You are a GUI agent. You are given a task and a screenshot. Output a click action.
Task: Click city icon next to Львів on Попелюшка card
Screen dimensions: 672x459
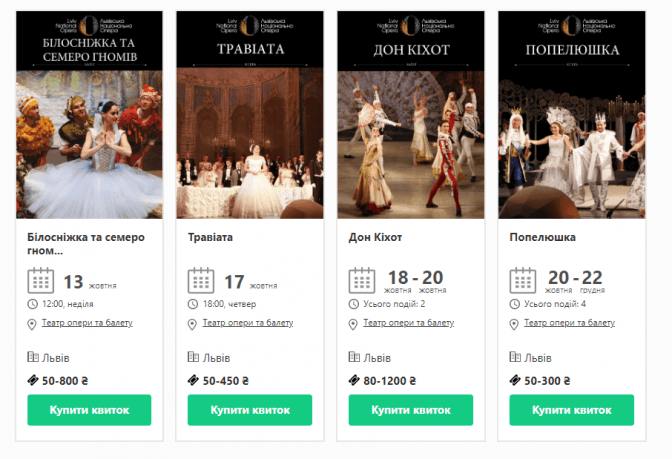click(515, 357)
